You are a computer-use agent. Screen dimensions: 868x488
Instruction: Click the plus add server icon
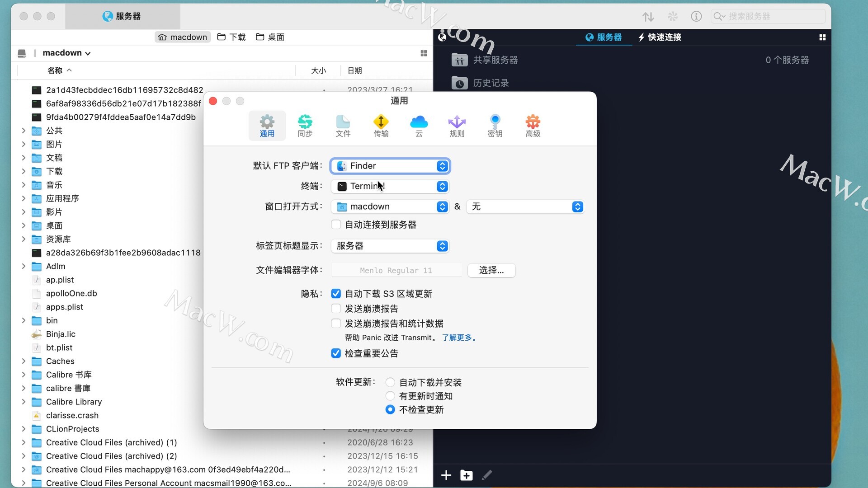(x=446, y=475)
